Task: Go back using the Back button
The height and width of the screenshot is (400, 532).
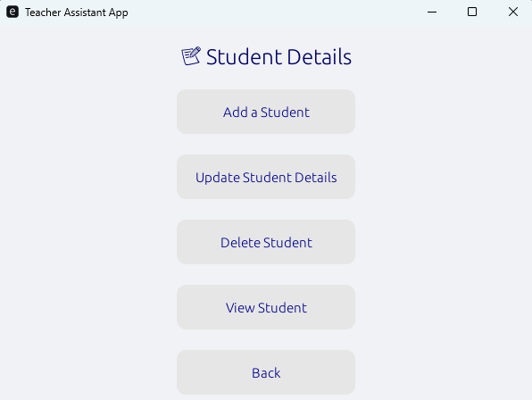Action: pos(266,372)
